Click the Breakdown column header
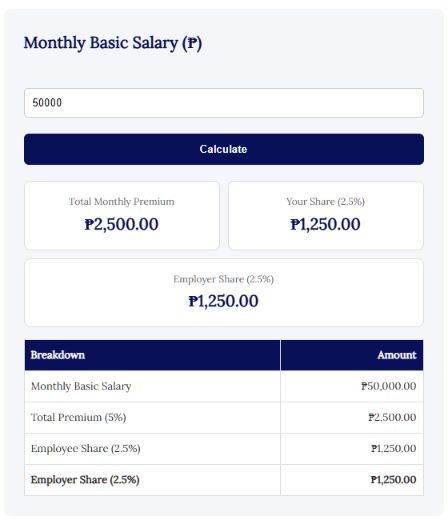 tap(152, 355)
